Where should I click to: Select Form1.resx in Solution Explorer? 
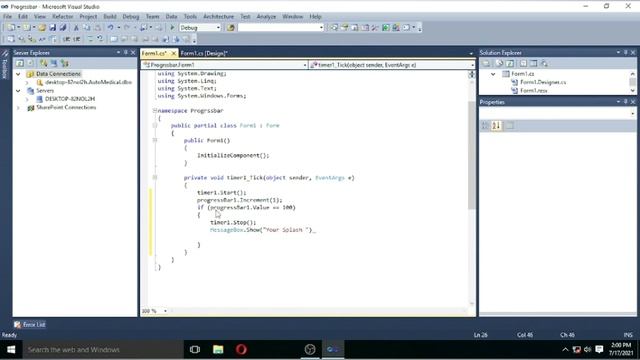534,91
